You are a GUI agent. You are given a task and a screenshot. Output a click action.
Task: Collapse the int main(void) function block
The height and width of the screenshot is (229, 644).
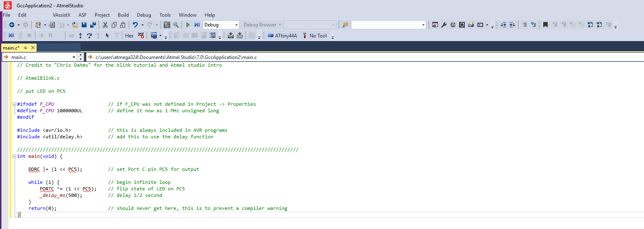point(14,156)
